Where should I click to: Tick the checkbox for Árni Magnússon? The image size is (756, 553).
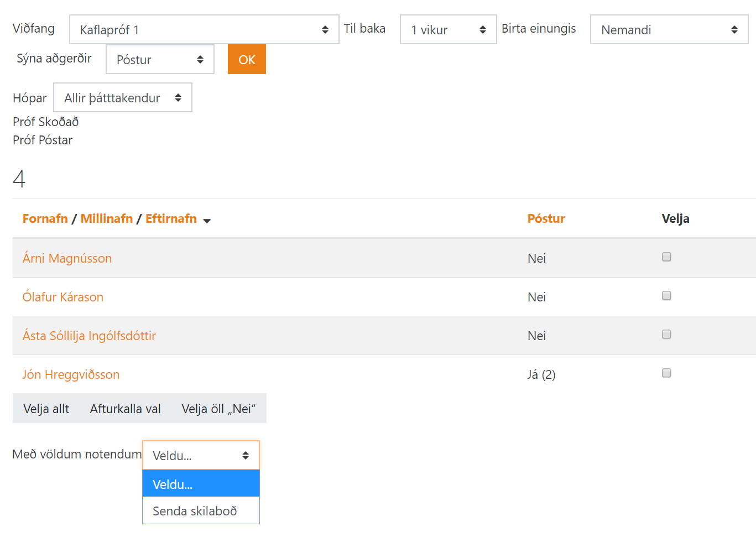(x=666, y=257)
